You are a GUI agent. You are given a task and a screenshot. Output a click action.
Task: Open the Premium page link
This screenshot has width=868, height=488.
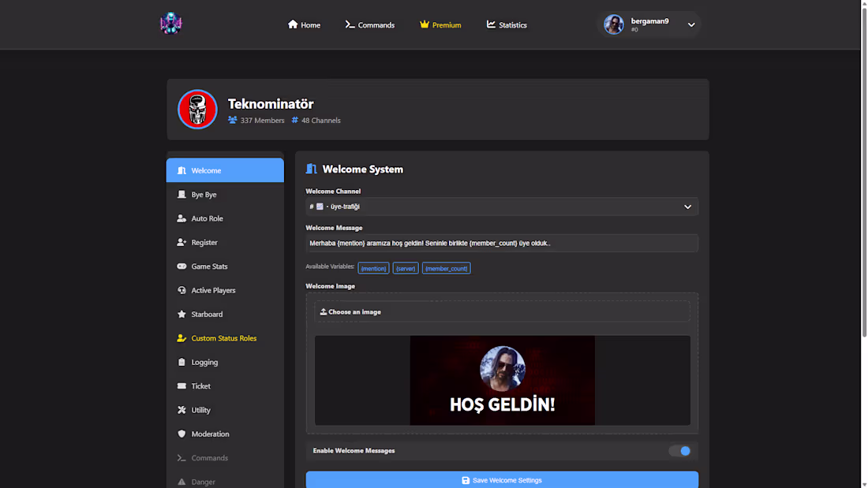pos(440,25)
